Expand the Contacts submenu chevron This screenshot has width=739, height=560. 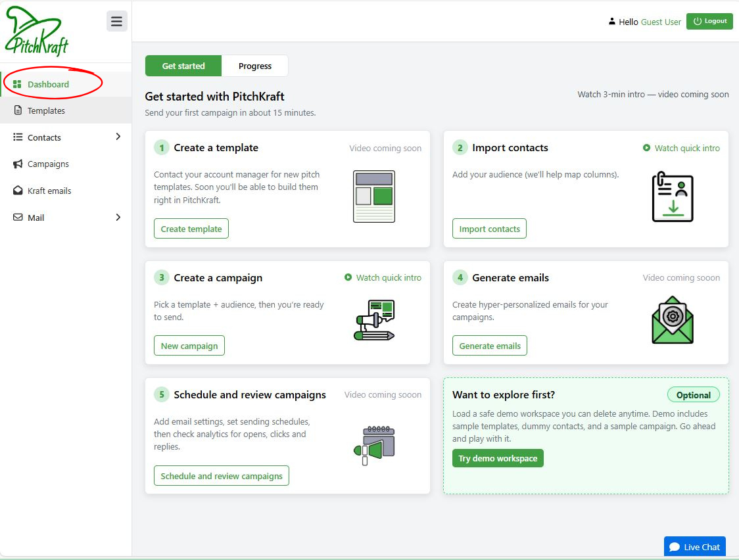(118, 137)
